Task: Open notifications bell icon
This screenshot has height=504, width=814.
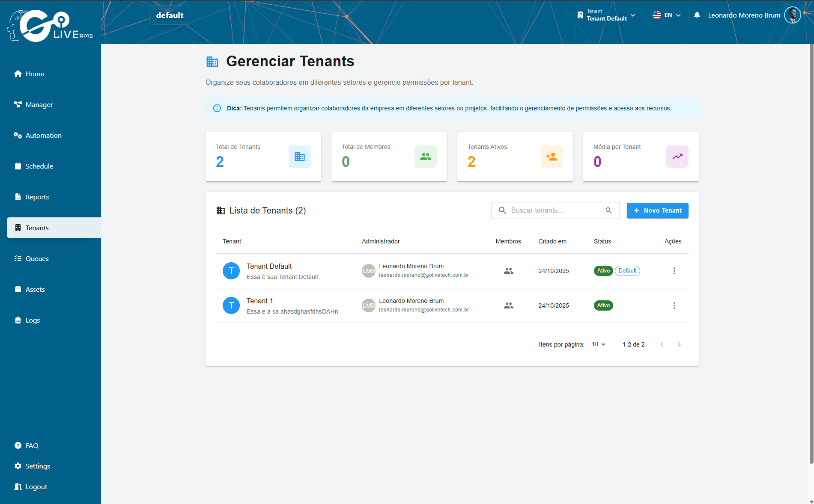Action: [x=697, y=15]
